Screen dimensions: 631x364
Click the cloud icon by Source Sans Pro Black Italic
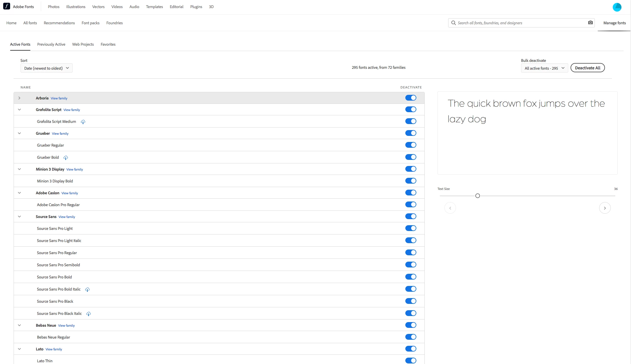(89, 314)
